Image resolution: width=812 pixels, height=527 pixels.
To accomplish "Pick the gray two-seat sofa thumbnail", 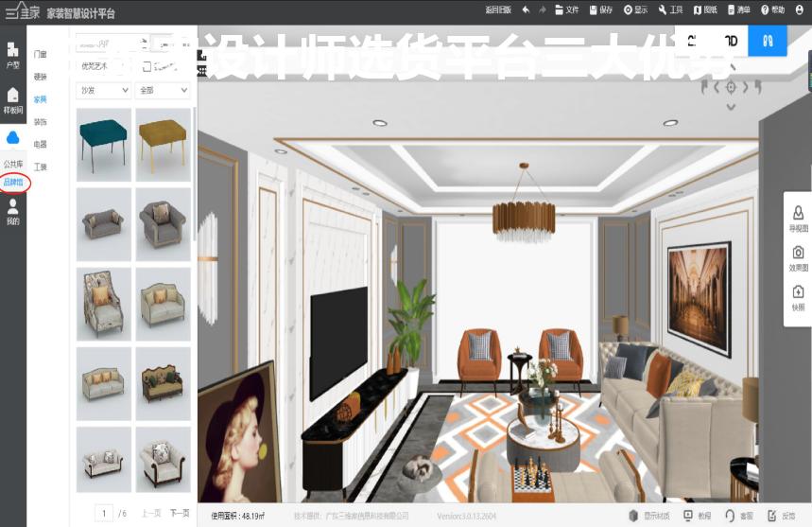I will [104, 224].
